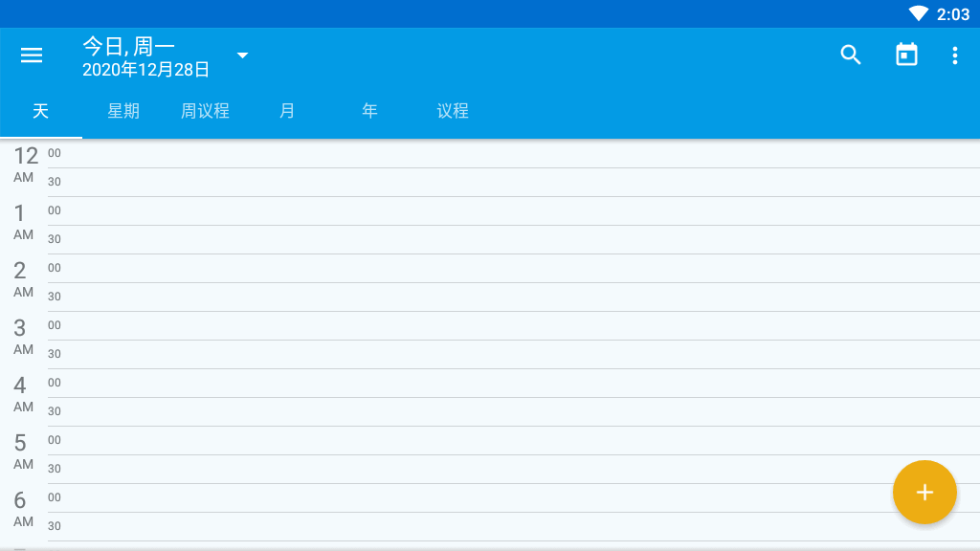
Task: Select the 12 AM :00 time slot
Action: click(514, 154)
